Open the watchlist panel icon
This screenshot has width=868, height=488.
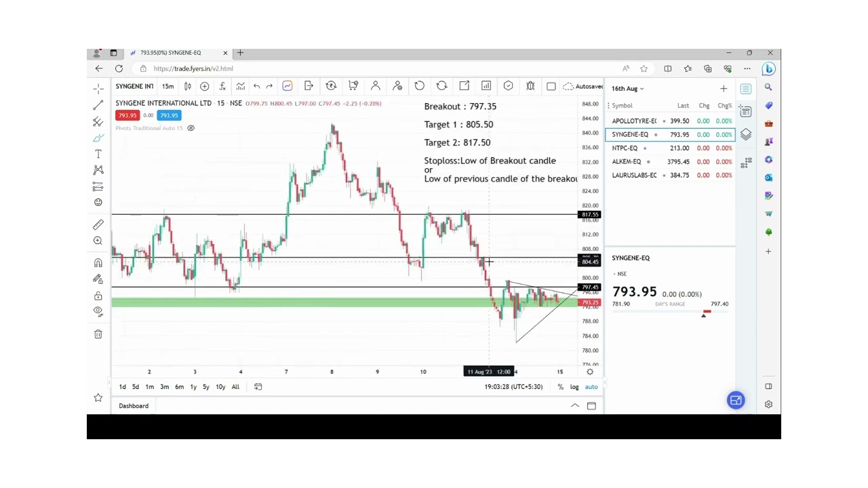pos(746,89)
